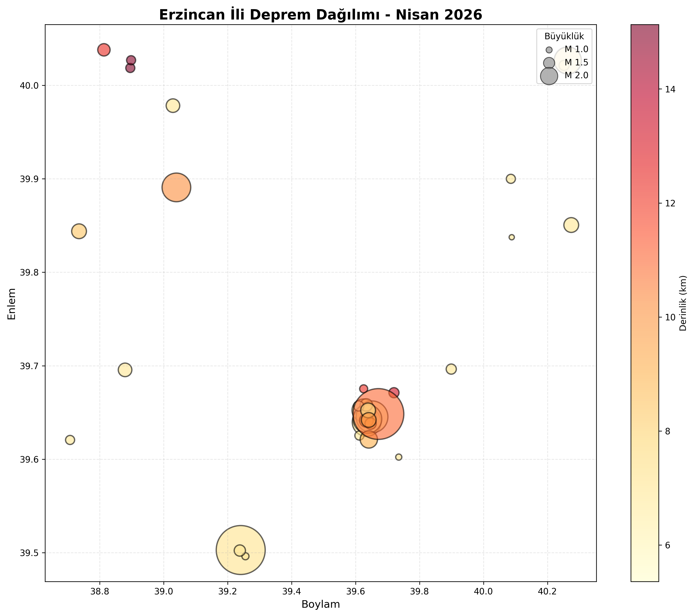Click the Boylam x-axis label
The height and width of the screenshot is (616, 694).
point(321,604)
